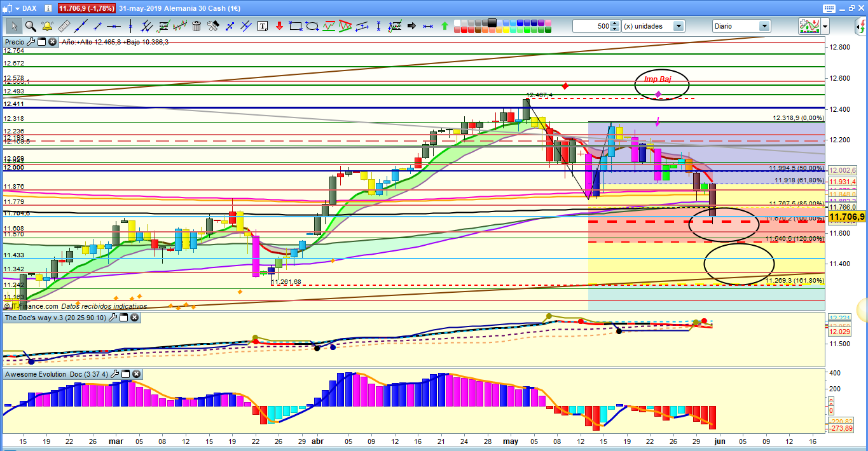
Task: Click the trash can delete-objects icon
Action: click(x=196, y=26)
